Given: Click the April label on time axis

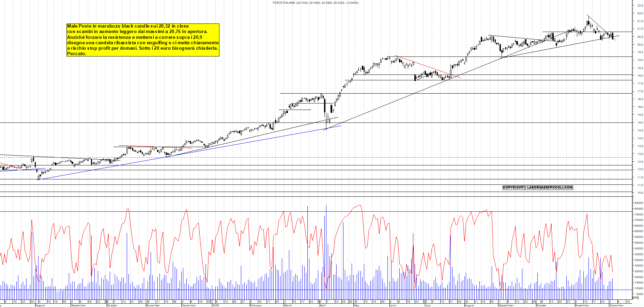Looking at the screenshot, I should [323, 305].
